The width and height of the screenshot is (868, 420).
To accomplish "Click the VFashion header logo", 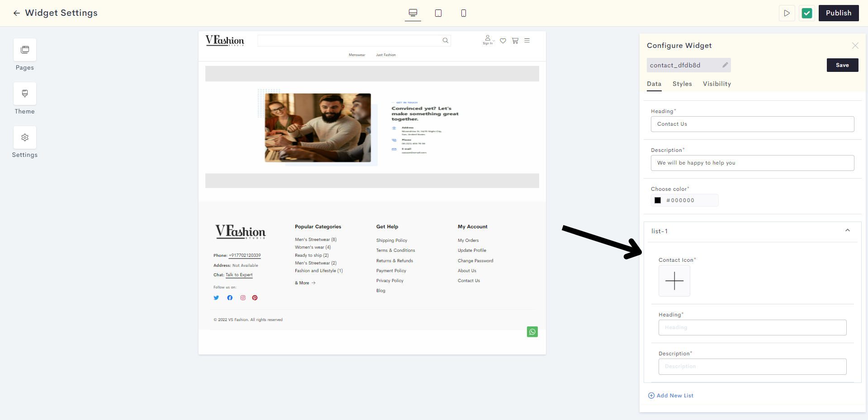I will pyautogui.click(x=225, y=41).
